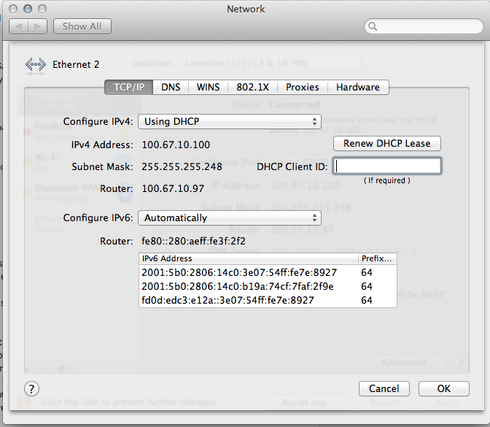
Task: Switch to the DNS tab
Action: 171,87
